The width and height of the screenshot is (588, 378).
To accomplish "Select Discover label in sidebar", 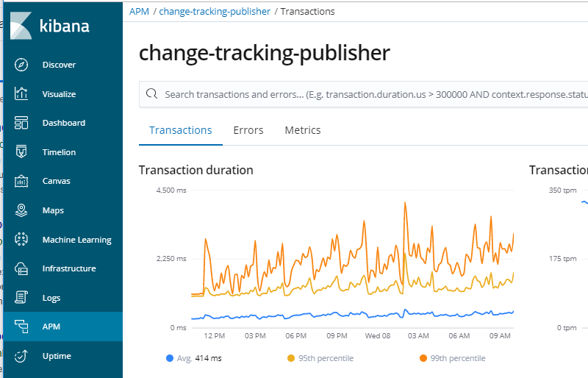I will tap(59, 65).
